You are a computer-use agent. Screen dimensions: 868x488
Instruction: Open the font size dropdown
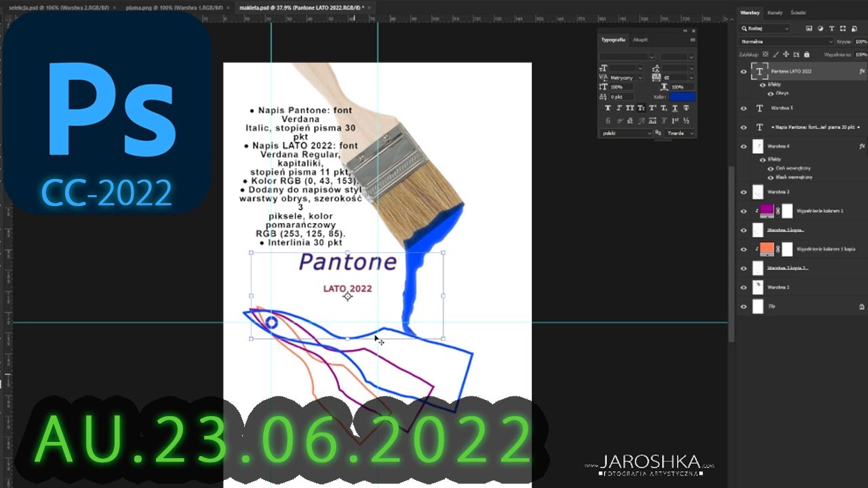(x=627, y=68)
